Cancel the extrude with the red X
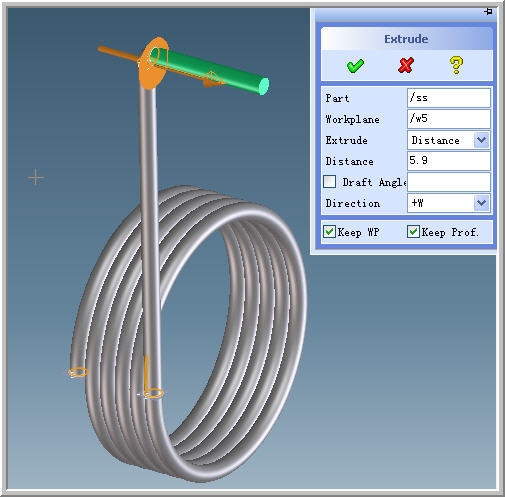The image size is (505, 497). tap(406, 65)
